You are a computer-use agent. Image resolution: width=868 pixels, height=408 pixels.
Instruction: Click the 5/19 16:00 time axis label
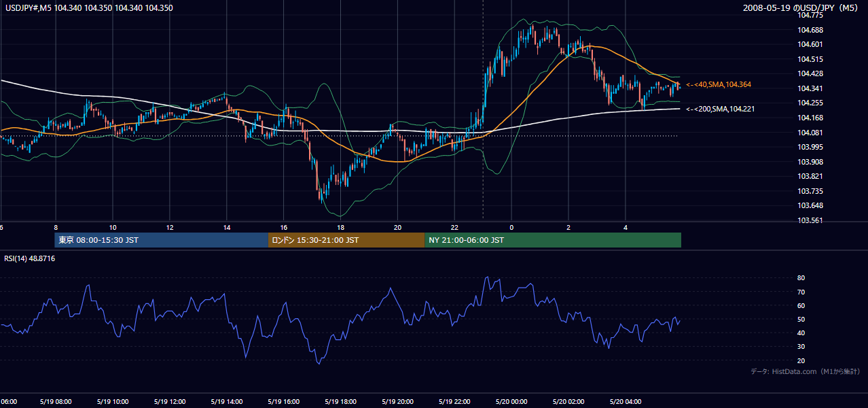pos(284,401)
